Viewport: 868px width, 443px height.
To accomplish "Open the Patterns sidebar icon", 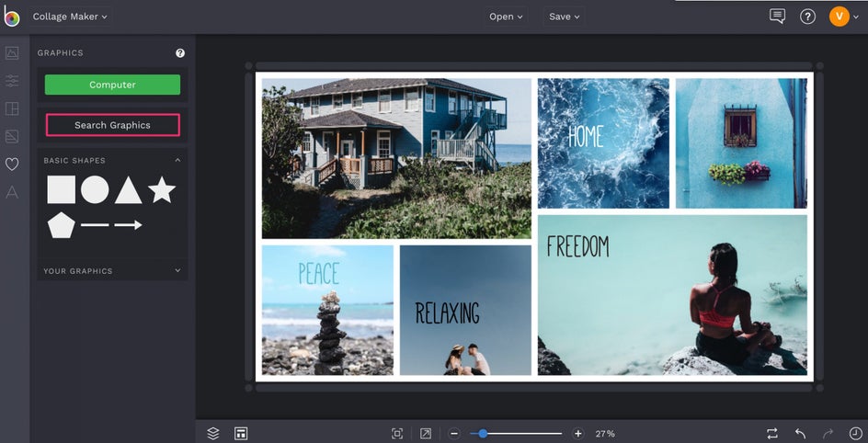I will (12, 136).
